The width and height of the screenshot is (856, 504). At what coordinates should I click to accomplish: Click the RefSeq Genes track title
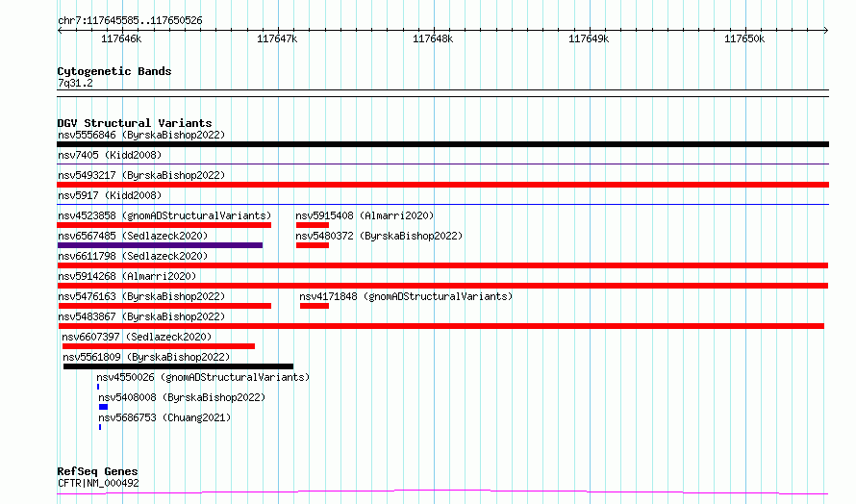point(97,471)
